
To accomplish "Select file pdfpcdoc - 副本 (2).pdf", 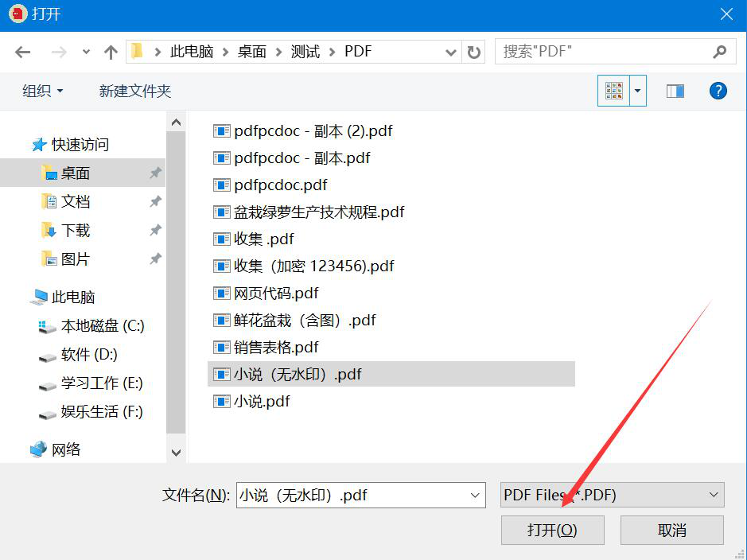I will point(302,130).
